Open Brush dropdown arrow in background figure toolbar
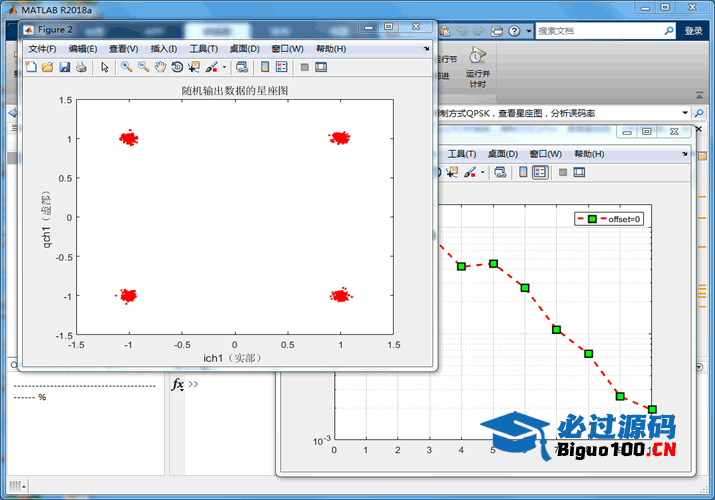 pos(482,172)
